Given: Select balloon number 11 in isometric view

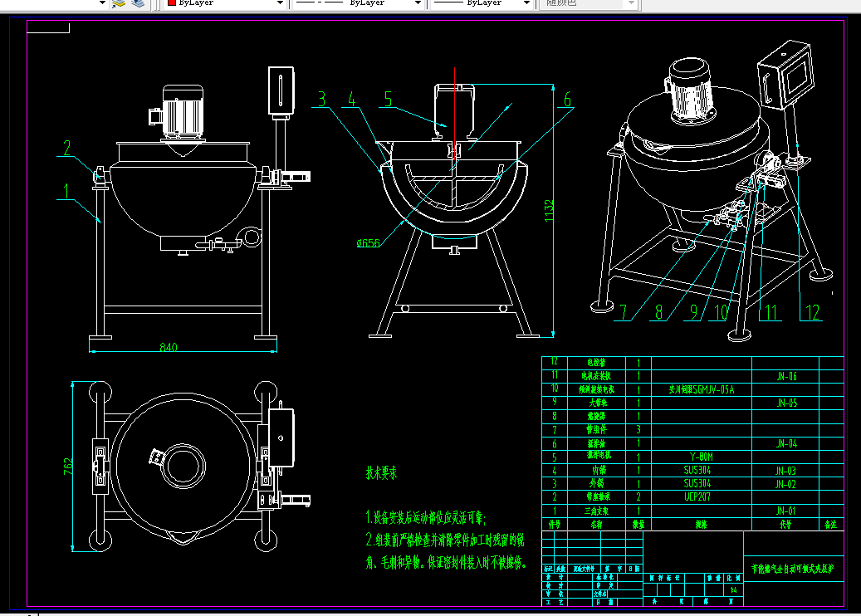Looking at the screenshot, I should (771, 312).
